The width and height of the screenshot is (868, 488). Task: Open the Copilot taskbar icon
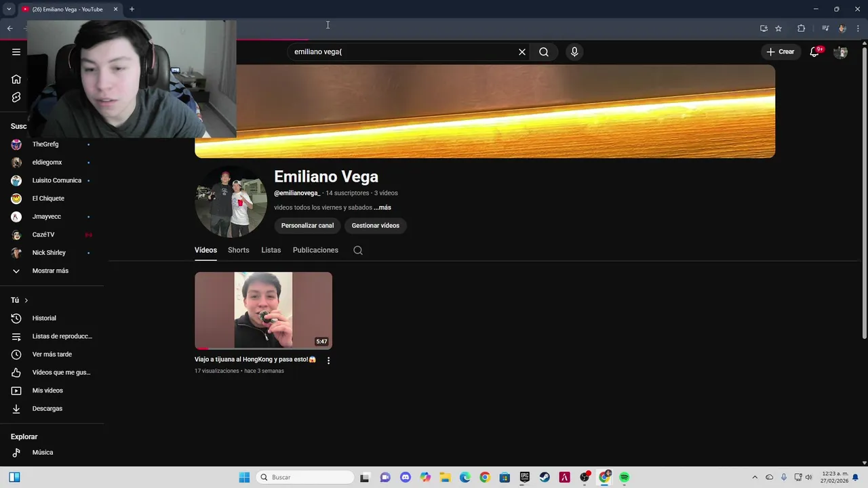tap(425, 477)
